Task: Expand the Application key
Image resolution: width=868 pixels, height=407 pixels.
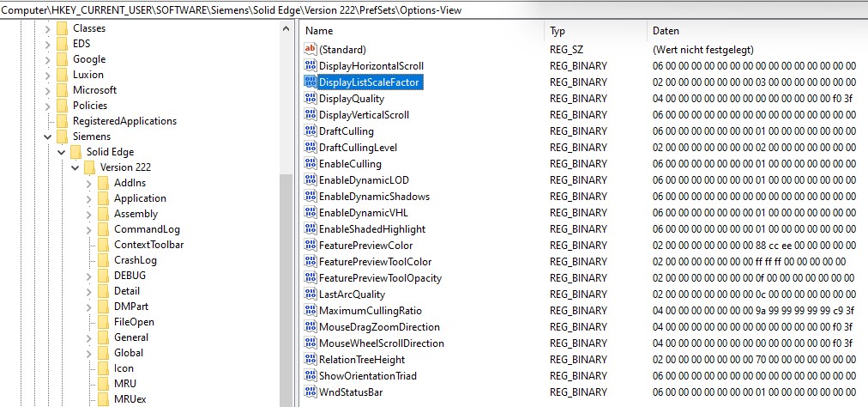Action: click(x=89, y=198)
